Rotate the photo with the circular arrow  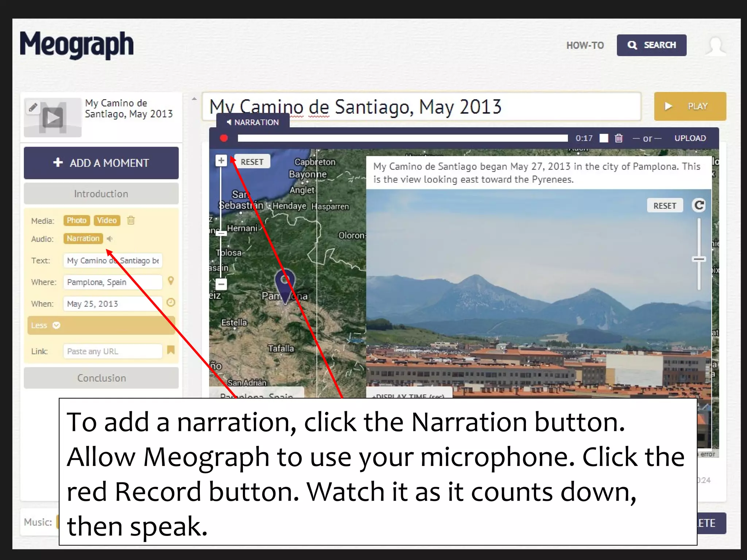[699, 205]
